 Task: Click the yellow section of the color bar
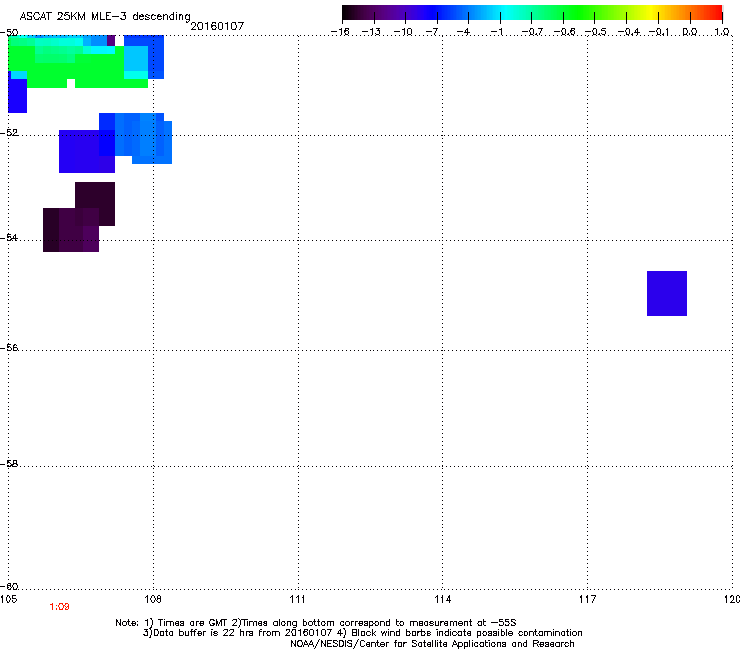651,13
